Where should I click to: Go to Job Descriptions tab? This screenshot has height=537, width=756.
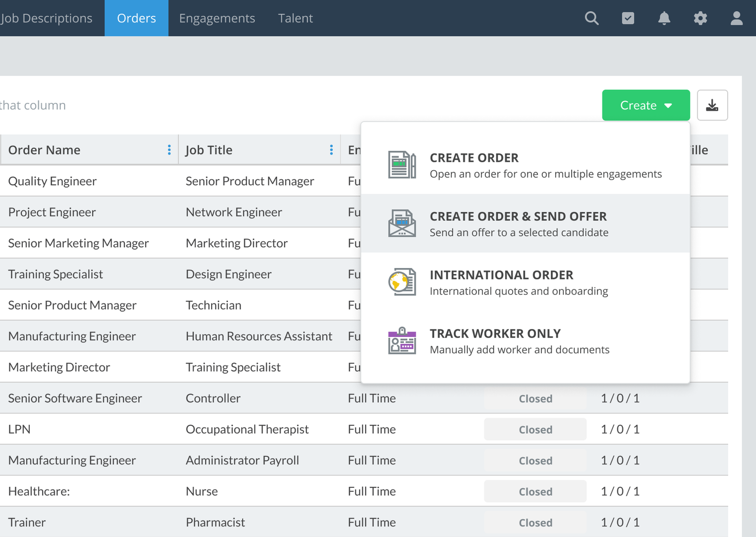pos(47,18)
